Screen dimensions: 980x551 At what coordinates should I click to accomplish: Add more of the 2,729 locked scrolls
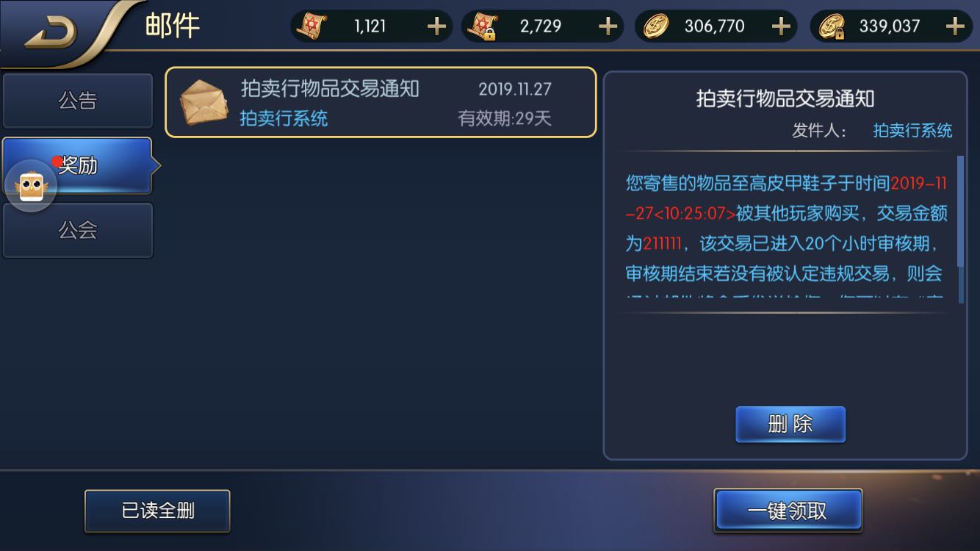coord(608,26)
